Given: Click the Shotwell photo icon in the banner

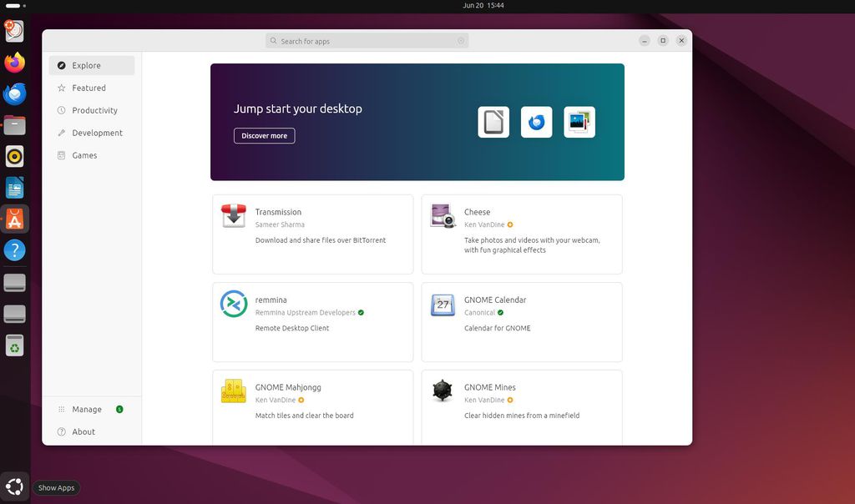Looking at the screenshot, I should pyautogui.click(x=579, y=121).
